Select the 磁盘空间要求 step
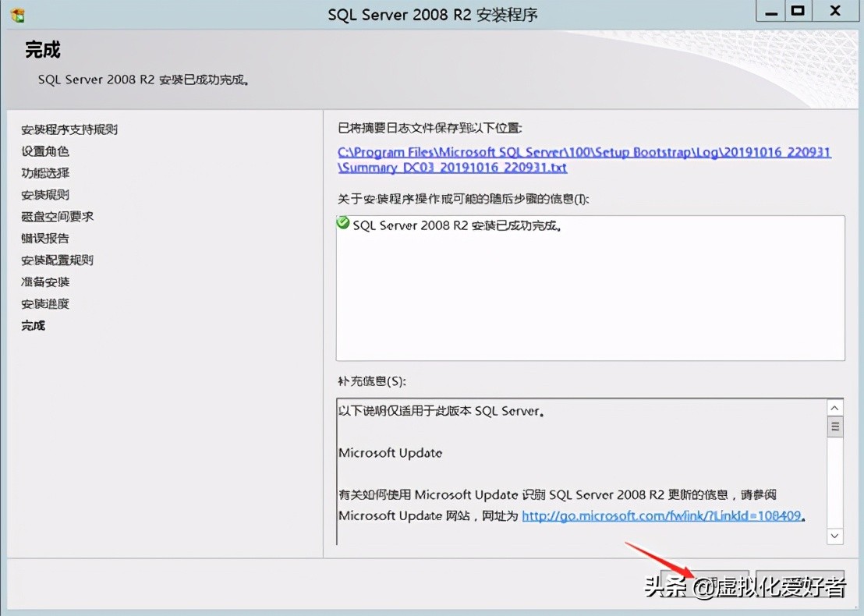The height and width of the screenshot is (616, 864). (57, 217)
